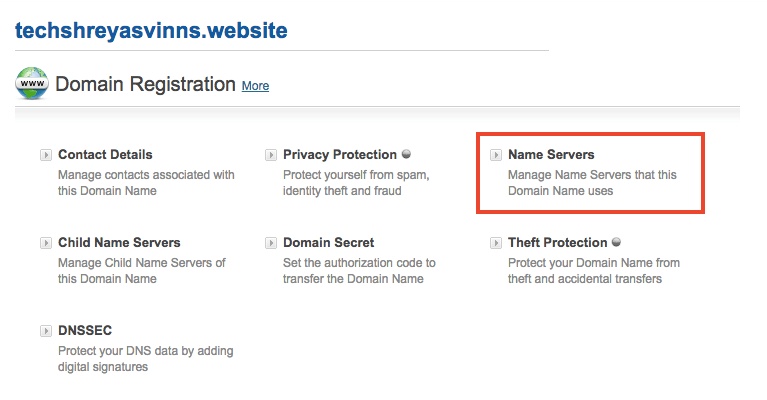The height and width of the screenshot is (400, 767).
Task: Click the Privacy Protection grey status dot
Action: pos(406,154)
